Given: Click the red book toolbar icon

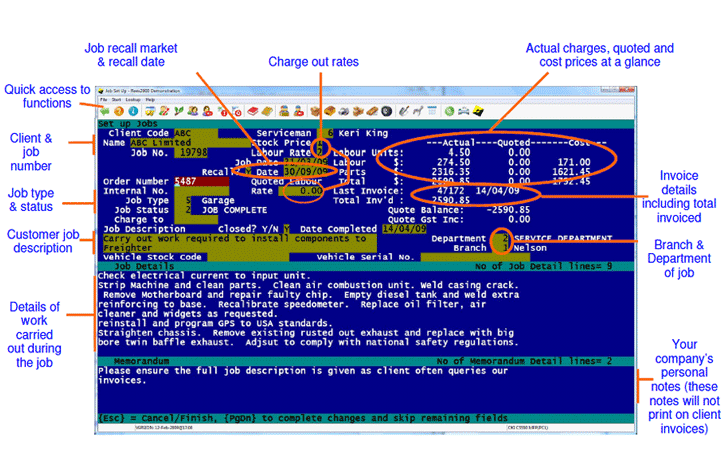Looking at the screenshot, I should (x=253, y=110).
